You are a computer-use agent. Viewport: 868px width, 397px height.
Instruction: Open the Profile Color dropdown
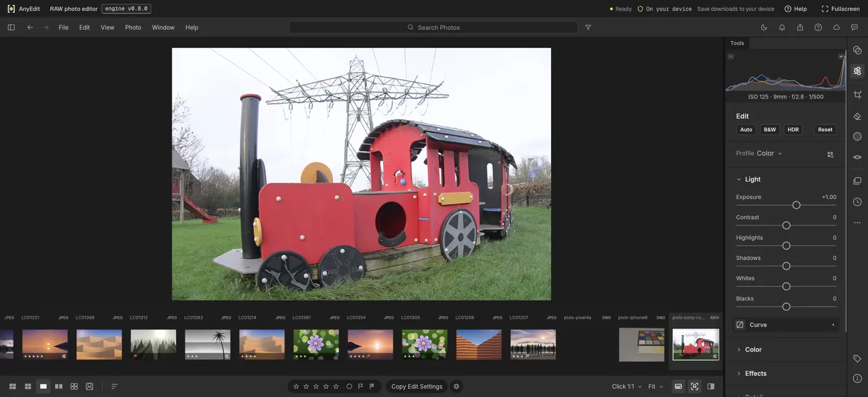point(769,154)
